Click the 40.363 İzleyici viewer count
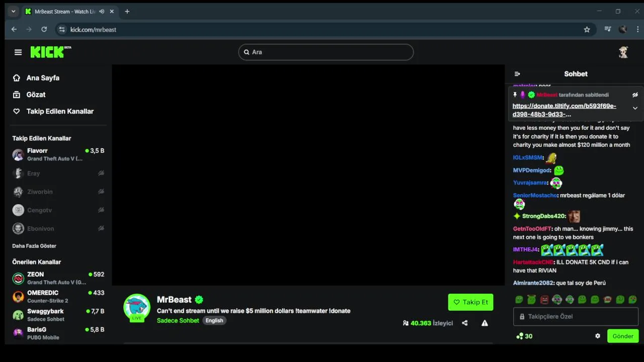 point(428,323)
